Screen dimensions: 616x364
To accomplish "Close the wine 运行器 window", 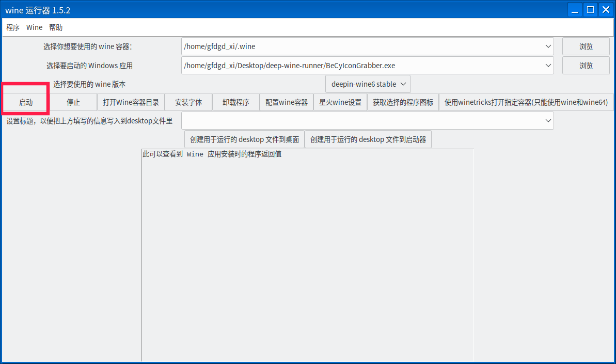I will (x=606, y=10).
